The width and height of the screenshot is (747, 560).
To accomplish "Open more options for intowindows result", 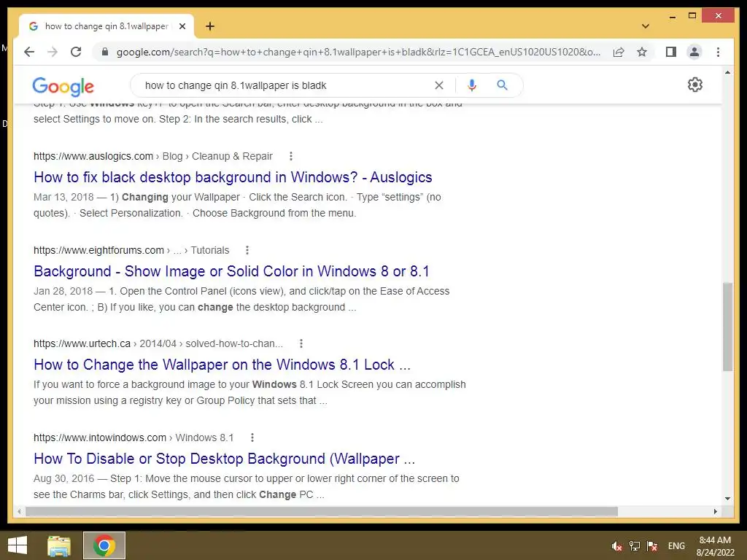I will coord(252,437).
